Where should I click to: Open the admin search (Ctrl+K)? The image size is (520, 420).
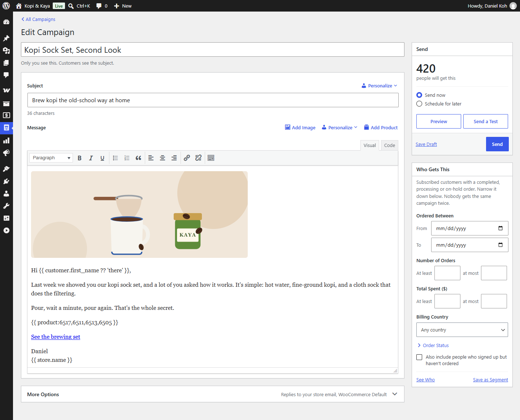[79, 6]
